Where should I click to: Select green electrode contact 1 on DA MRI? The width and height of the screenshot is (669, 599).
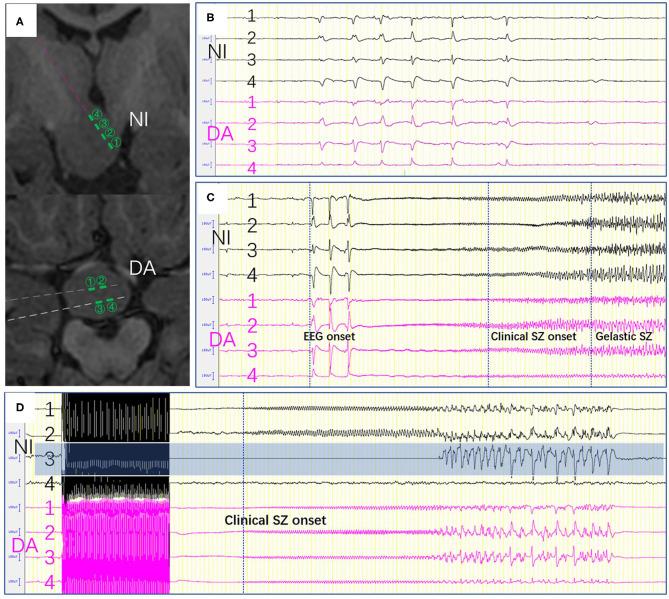click(91, 284)
